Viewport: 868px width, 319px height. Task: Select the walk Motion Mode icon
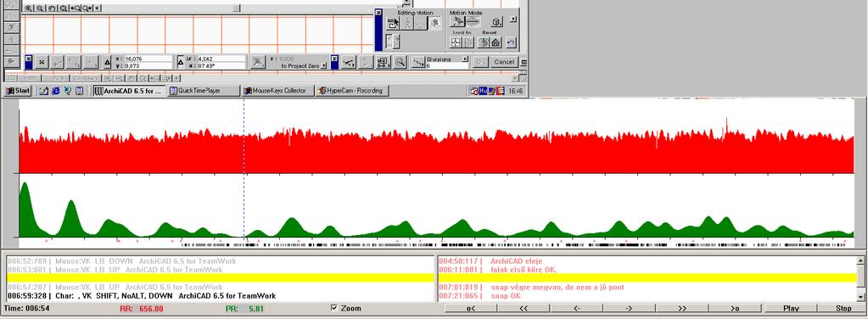(x=457, y=21)
